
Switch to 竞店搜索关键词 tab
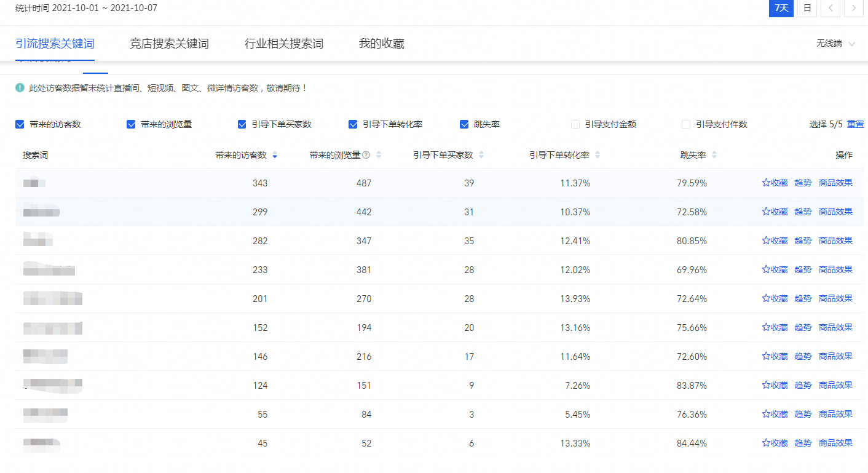[x=169, y=44]
